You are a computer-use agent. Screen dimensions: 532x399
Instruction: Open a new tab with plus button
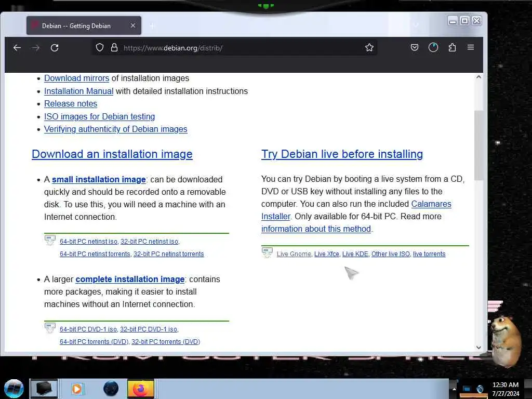pos(152,26)
